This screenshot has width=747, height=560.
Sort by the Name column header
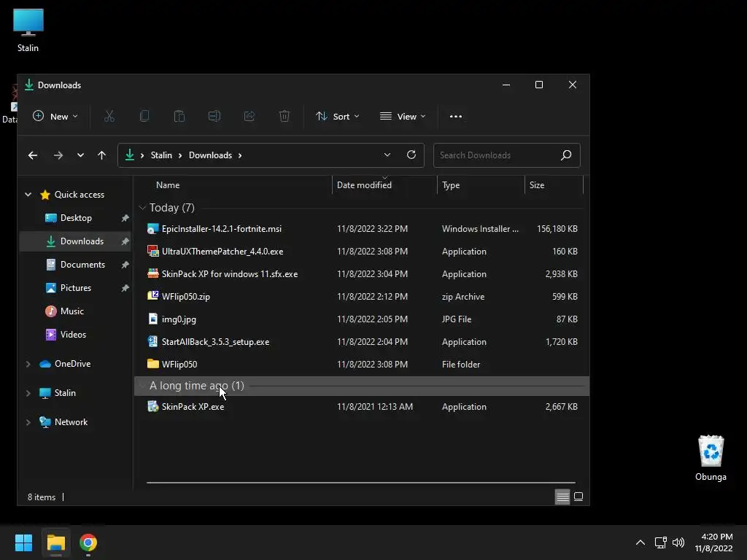pos(233,184)
